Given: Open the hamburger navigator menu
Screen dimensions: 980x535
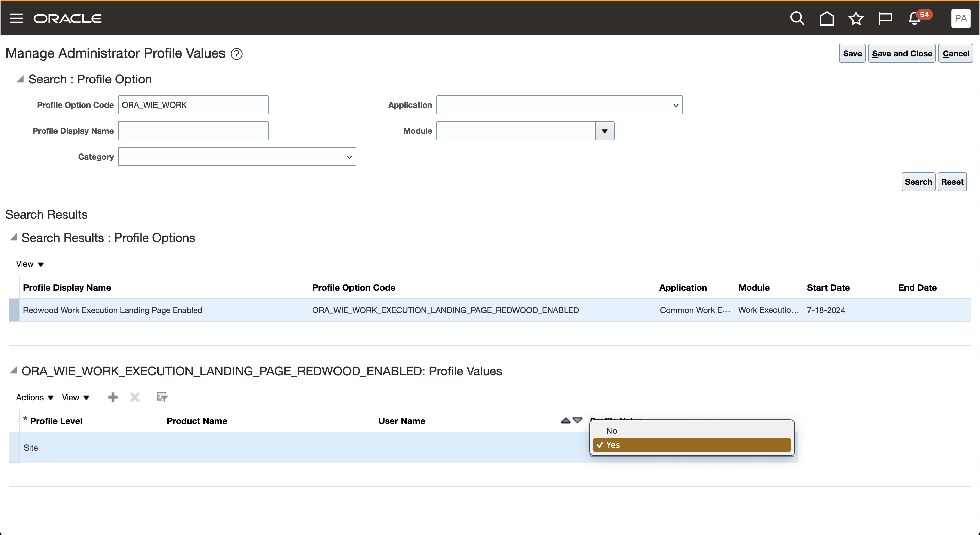Looking at the screenshot, I should pyautogui.click(x=16, y=18).
